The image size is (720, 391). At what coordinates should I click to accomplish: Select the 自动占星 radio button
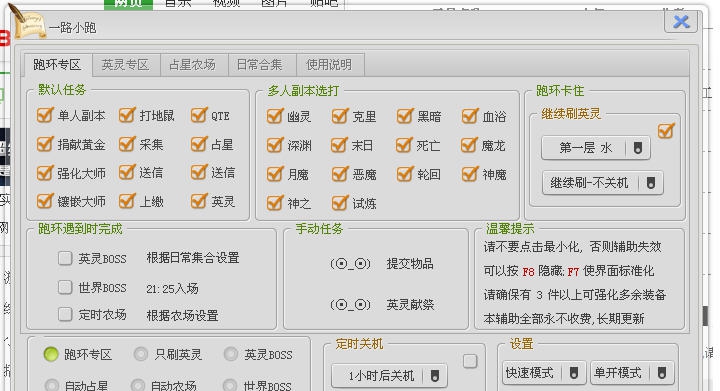click(51, 385)
